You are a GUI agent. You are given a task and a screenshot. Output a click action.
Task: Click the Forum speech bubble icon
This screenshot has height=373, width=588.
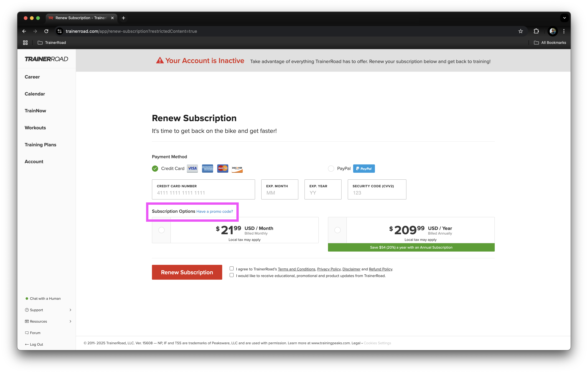(x=27, y=333)
